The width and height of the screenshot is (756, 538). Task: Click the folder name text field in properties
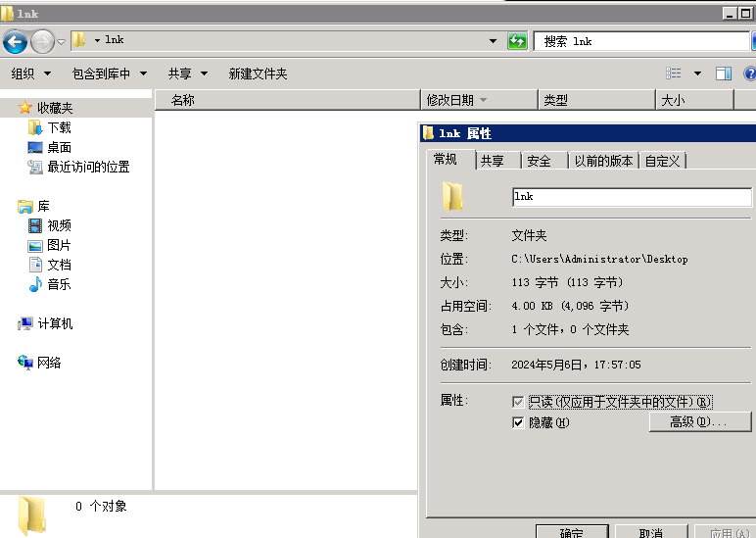(x=631, y=196)
